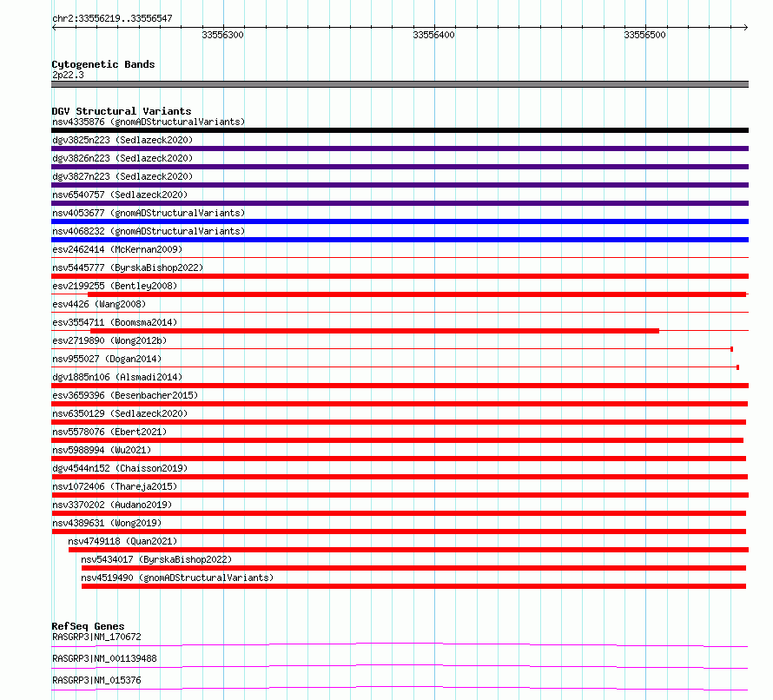Click the magenta transcript line of NM_001139488
Viewport: 773px width, 700px height.
[x=400, y=666]
